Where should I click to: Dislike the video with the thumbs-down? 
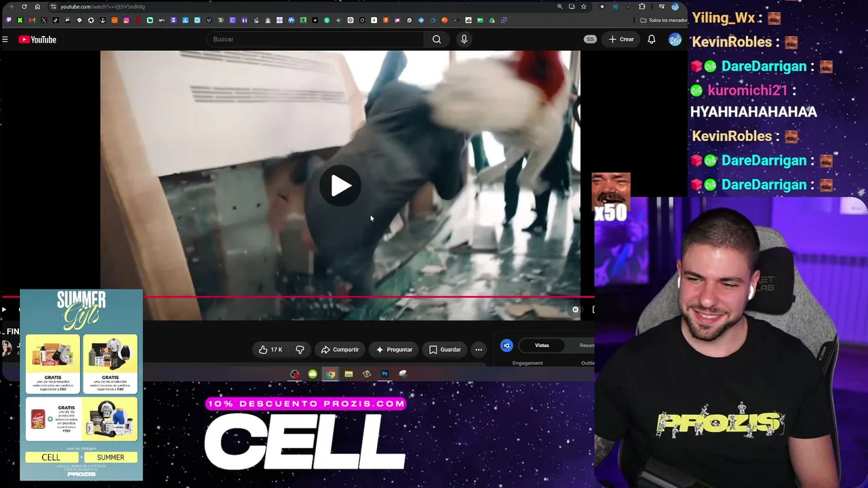(x=300, y=350)
